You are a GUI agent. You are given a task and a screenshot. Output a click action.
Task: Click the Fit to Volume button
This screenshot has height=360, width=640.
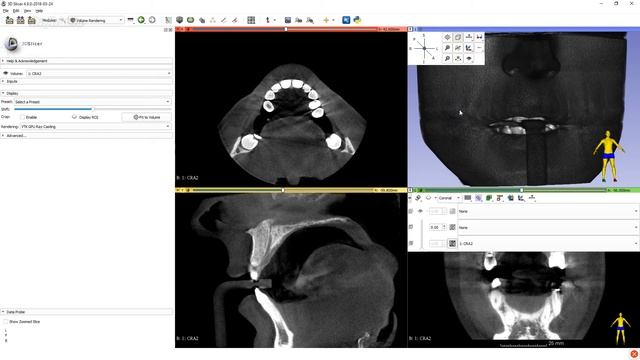pyautogui.click(x=147, y=117)
